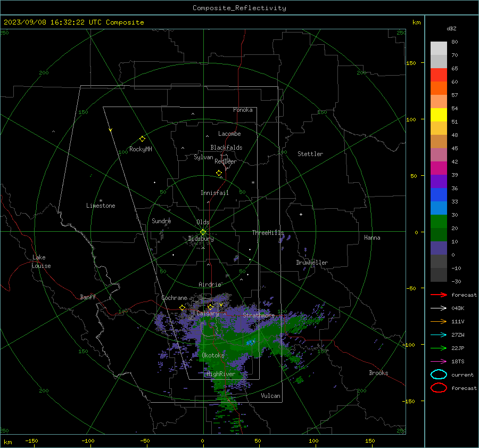Click the yellow 51 dBZ color swatch
Viewport: 479px width, 448px height.
439,115
